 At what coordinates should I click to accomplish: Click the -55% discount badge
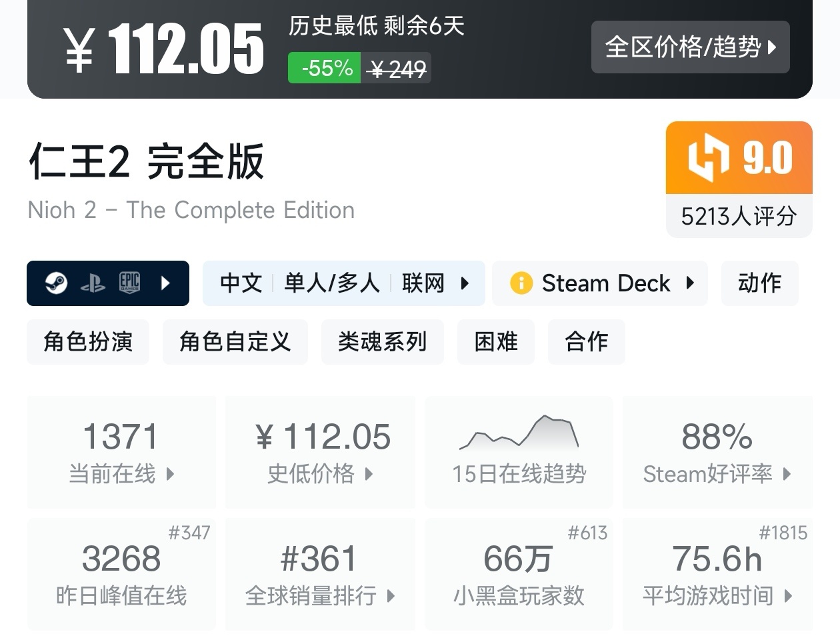[325, 68]
